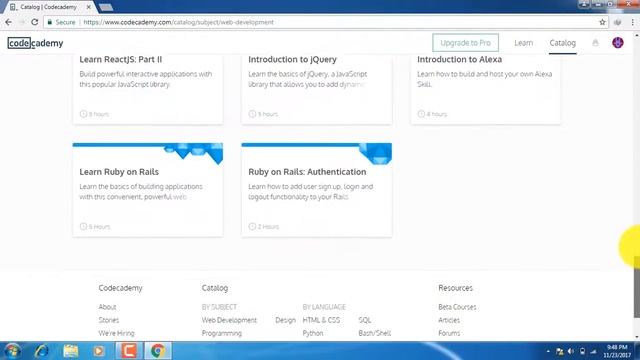640x360 pixels.
Task: Click Ruby on Rails: Authentication banner image
Action: click(316, 153)
